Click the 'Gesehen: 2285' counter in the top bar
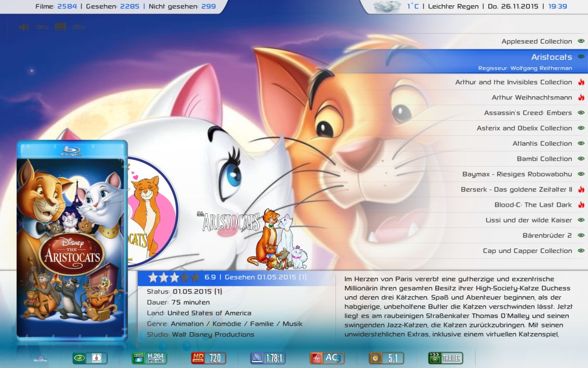This screenshot has height=368, width=588. (x=112, y=6)
